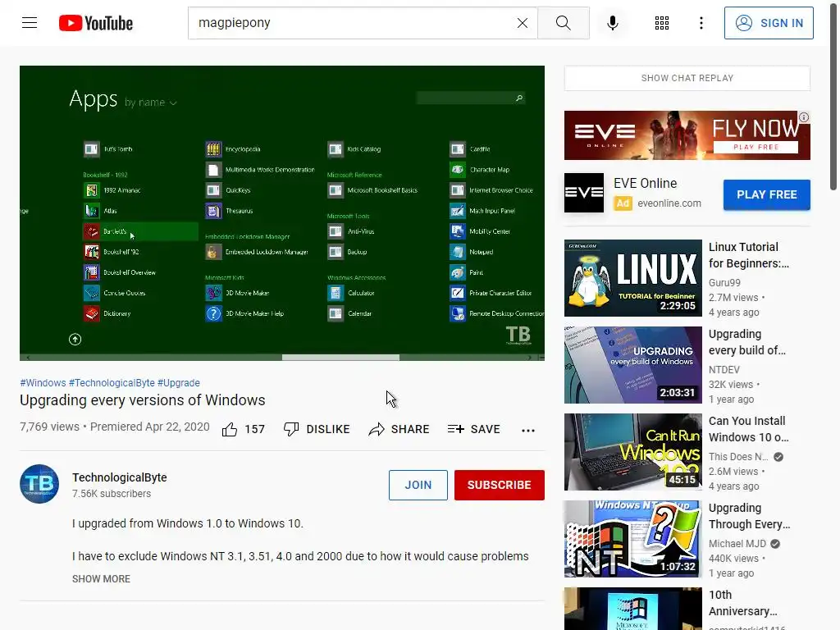Click the DISLIKE thumbs down button
This screenshot has width=840, height=630.
point(317,429)
